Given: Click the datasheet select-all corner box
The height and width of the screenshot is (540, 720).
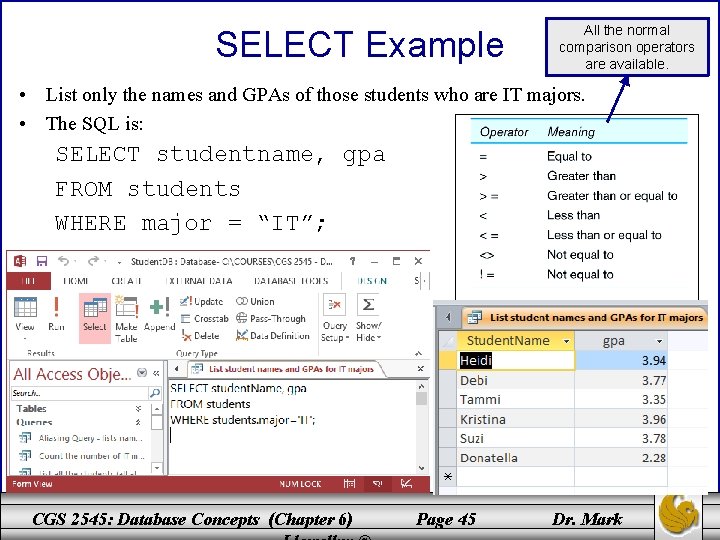Looking at the screenshot, I should point(448,341).
